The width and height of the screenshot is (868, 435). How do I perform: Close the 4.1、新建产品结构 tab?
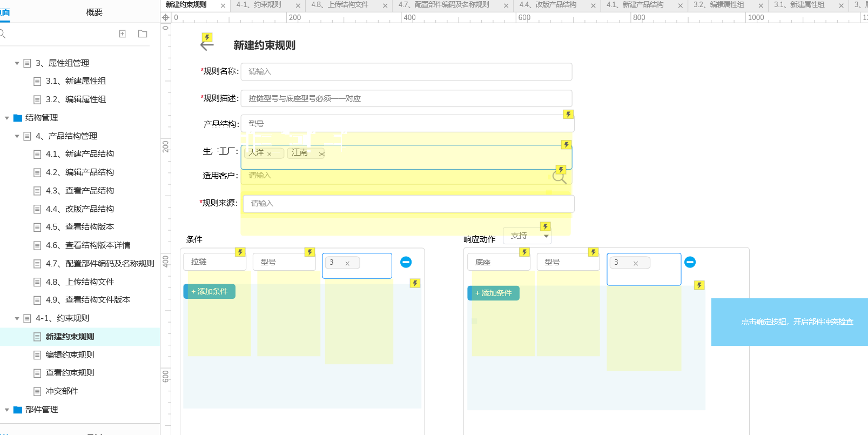tap(680, 5)
